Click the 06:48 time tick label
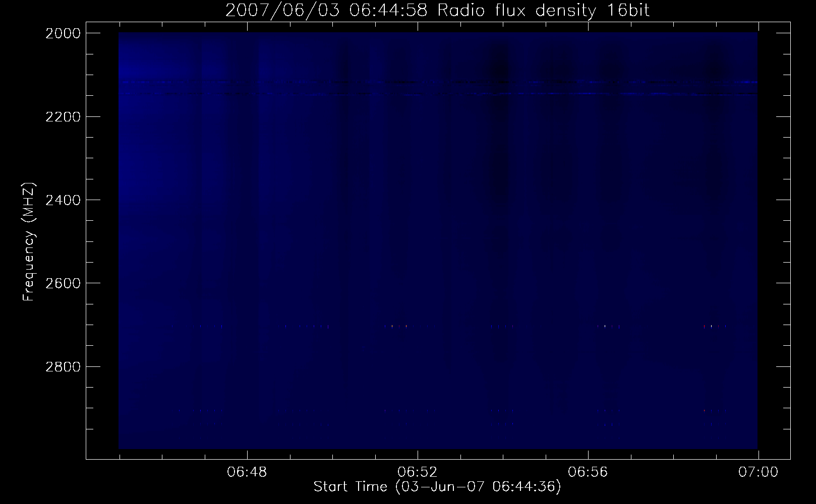This screenshot has width=816, height=504. (247, 472)
